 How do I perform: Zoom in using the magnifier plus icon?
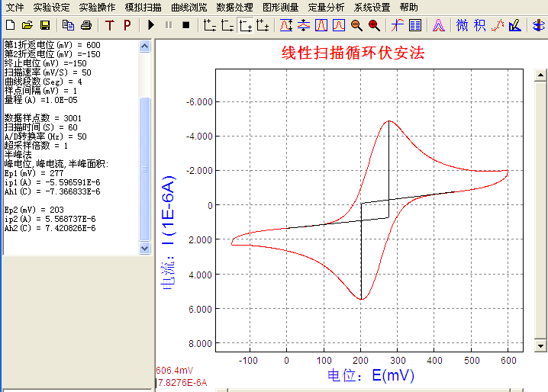tap(374, 25)
